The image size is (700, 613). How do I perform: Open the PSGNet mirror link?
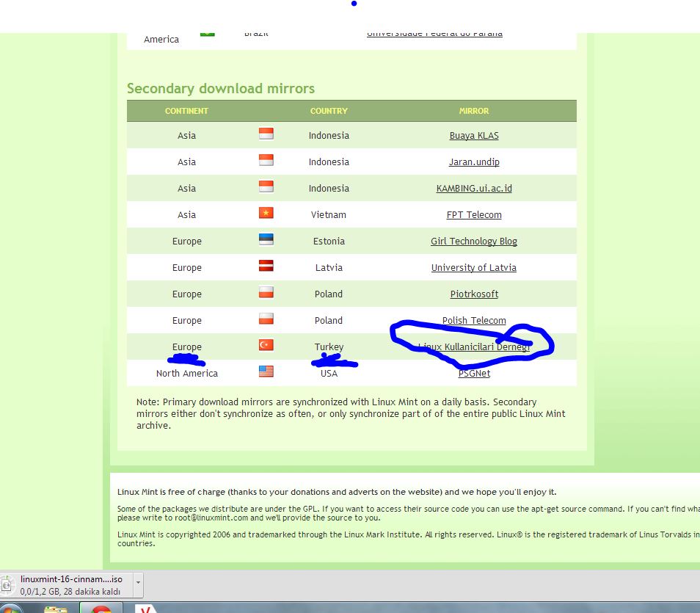[474, 373]
